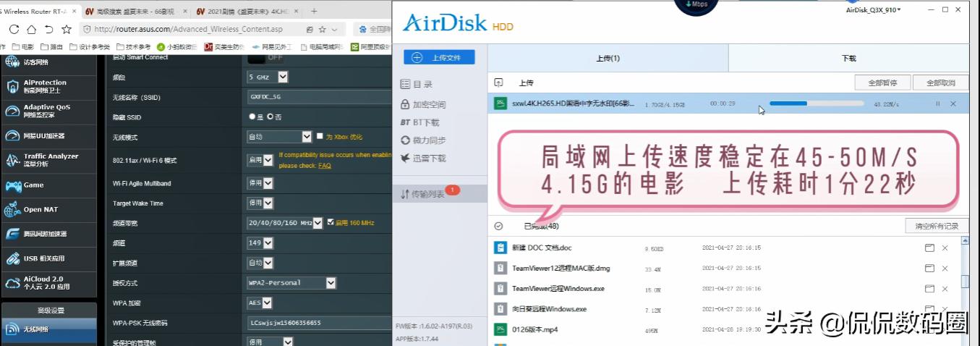Cancel the sxwl.4K.H265 upload with X

click(x=953, y=104)
